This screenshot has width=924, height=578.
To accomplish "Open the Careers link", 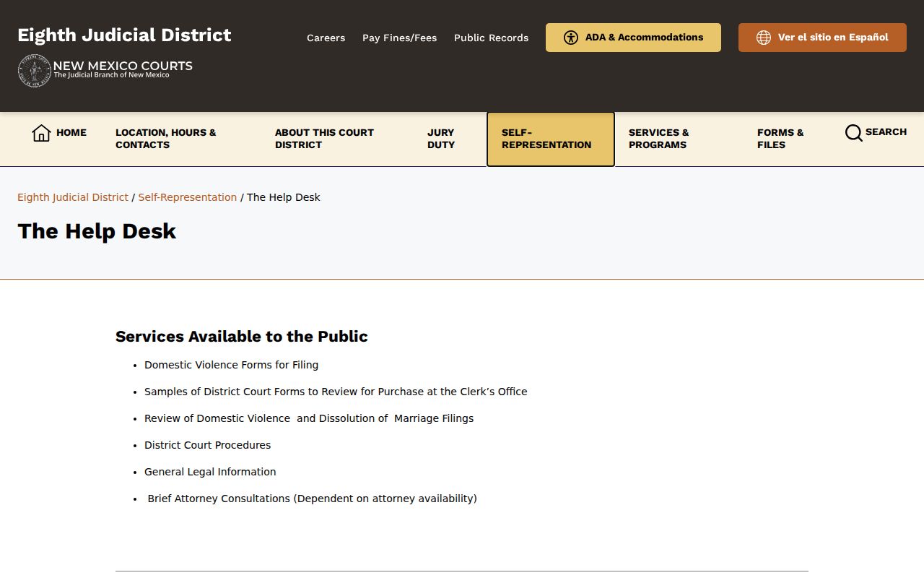I will [x=326, y=38].
